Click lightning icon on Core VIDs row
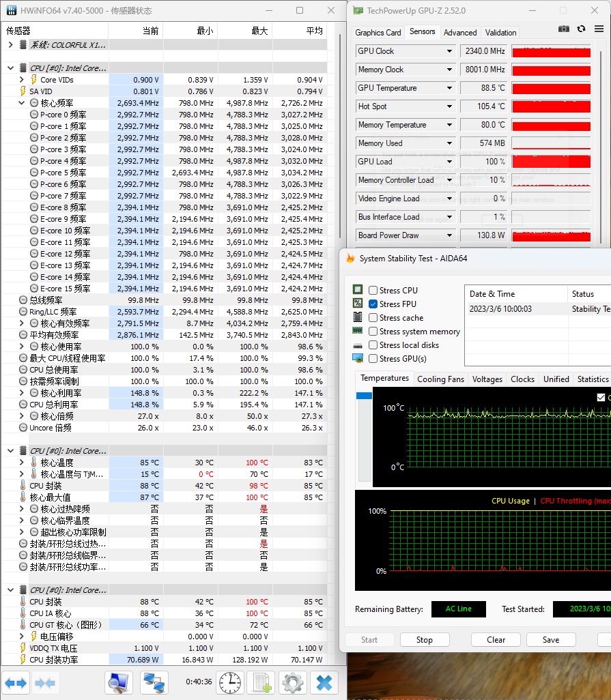The image size is (611, 700). [x=34, y=79]
